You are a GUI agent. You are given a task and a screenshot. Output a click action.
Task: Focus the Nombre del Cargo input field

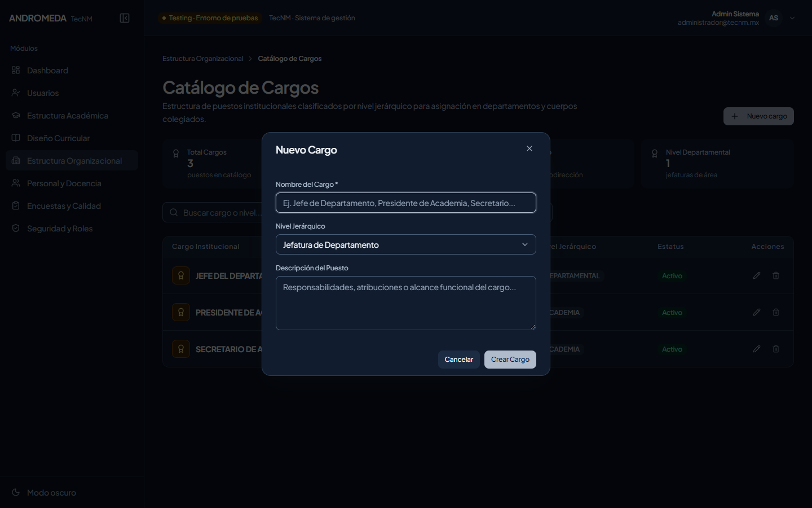[x=406, y=203]
